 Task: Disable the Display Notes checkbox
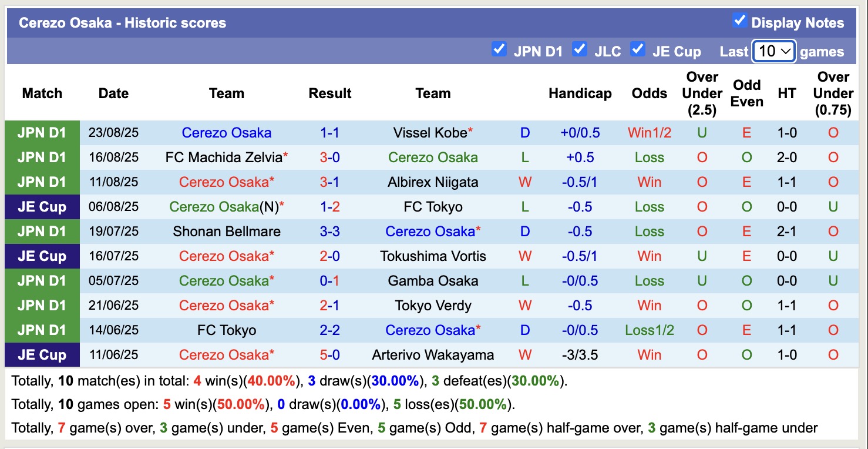[738, 19]
